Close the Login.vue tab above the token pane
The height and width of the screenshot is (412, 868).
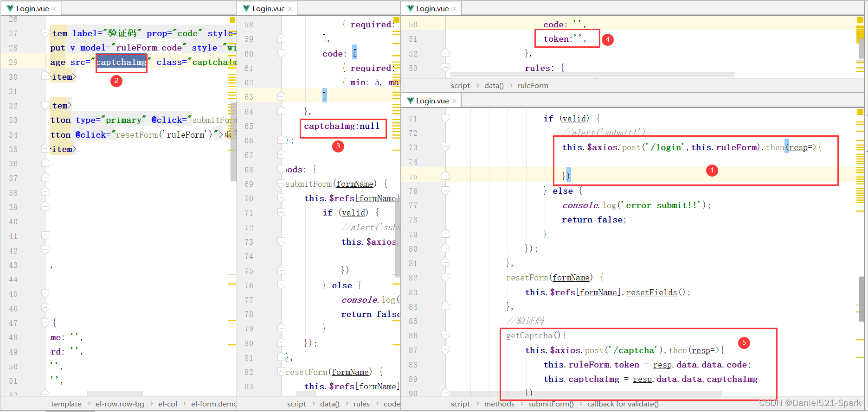(454, 9)
